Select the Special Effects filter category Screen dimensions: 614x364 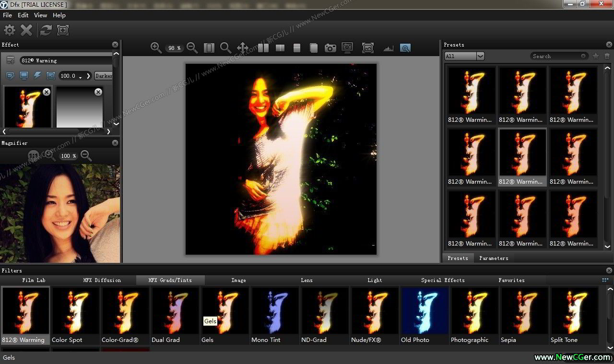point(442,280)
